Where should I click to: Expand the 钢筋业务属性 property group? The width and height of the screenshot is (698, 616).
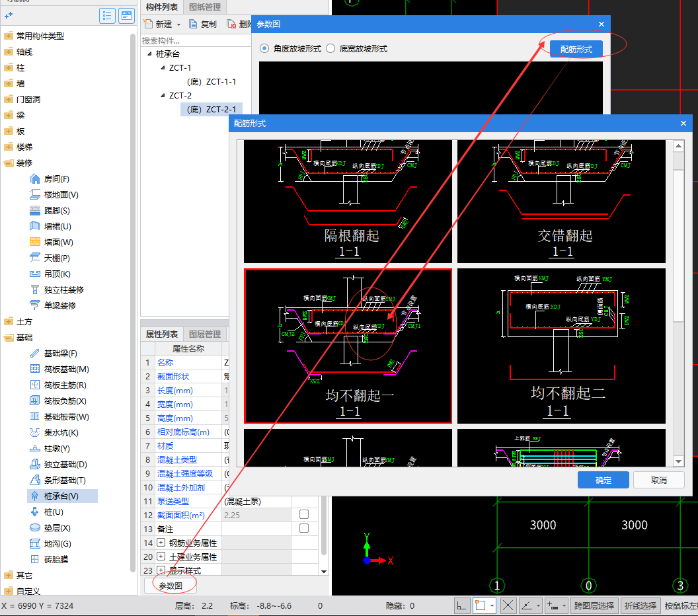pos(161,543)
